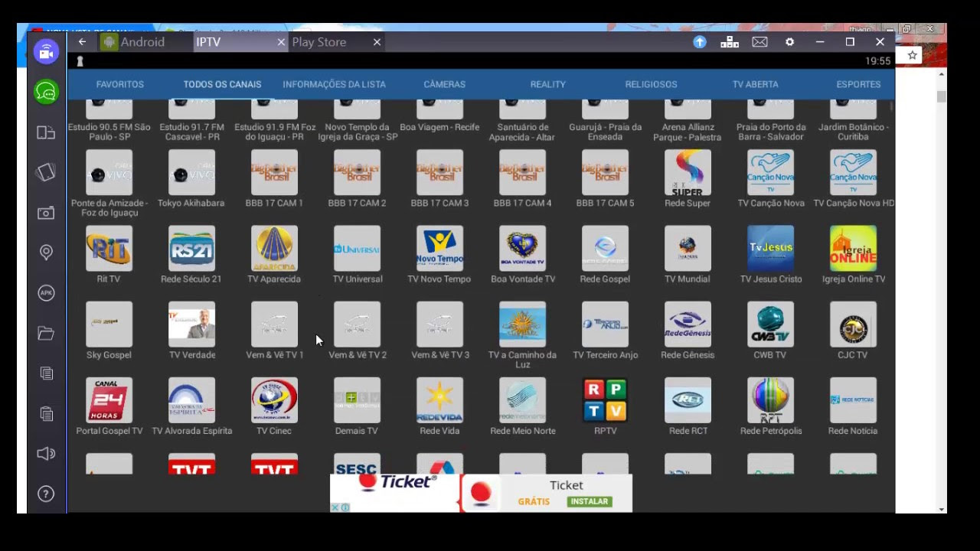Select the RPTV channel icon
The image size is (980, 551).
[x=605, y=400]
